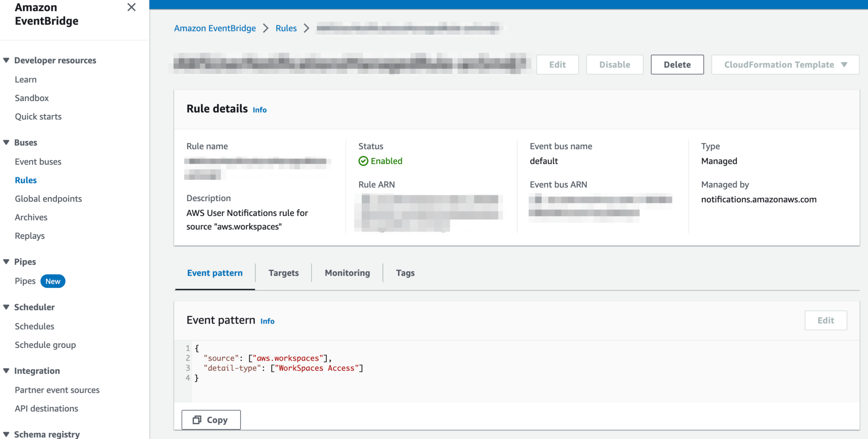The image size is (868, 439).
Task: Collapse the Developer resources section
Action: coord(6,60)
